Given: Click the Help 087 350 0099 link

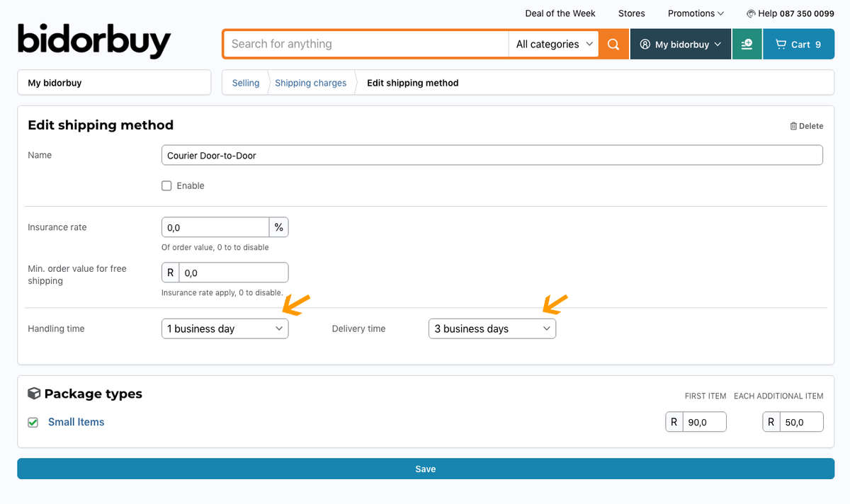Looking at the screenshot, I should click(790, 13).
